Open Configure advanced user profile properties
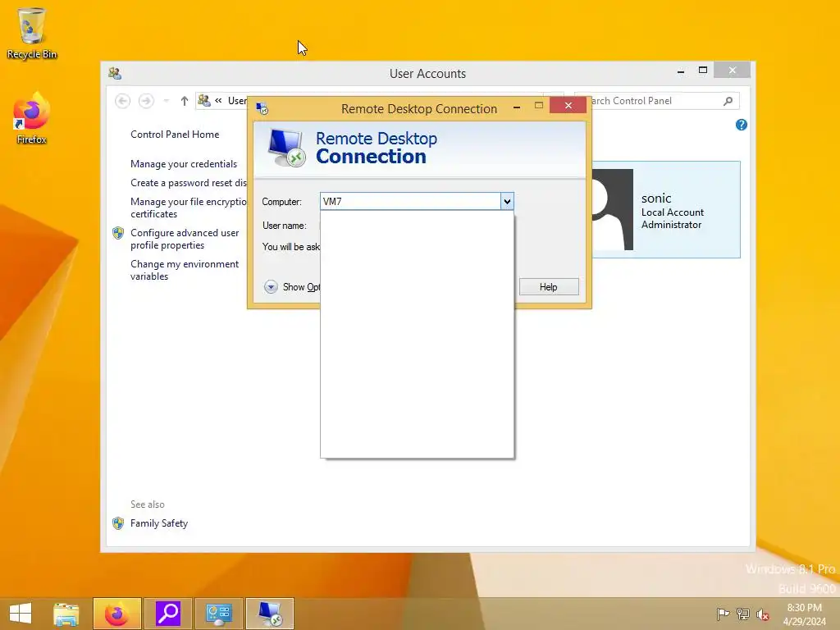This screenshot has height=630, width=840. pyautogui.click(x=185, y=239)
